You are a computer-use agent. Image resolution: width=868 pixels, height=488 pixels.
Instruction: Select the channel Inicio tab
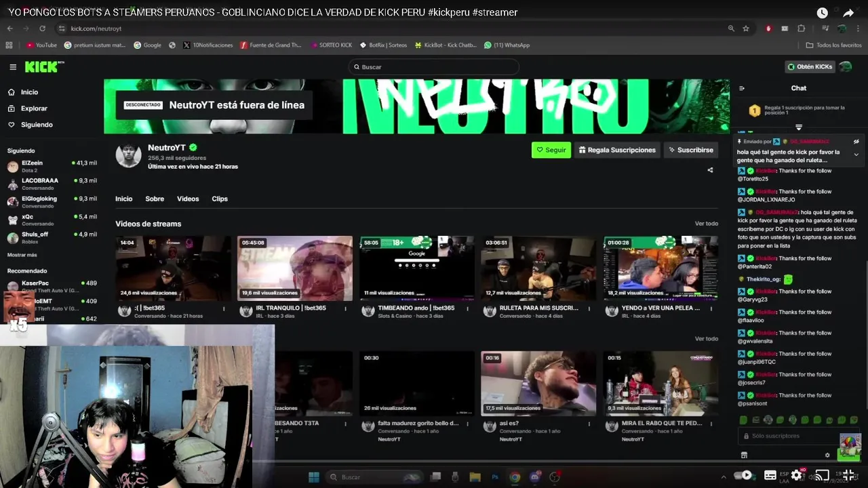coord(123,199)
